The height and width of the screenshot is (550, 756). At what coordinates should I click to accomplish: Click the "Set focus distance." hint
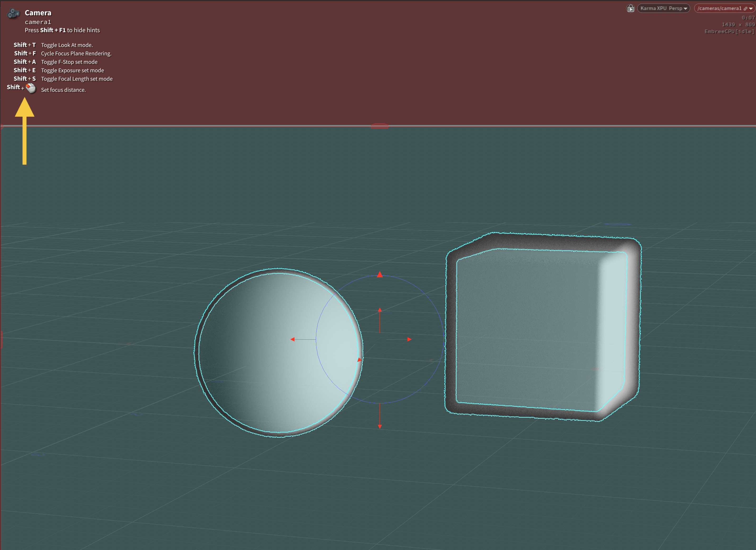coord(63,90)
